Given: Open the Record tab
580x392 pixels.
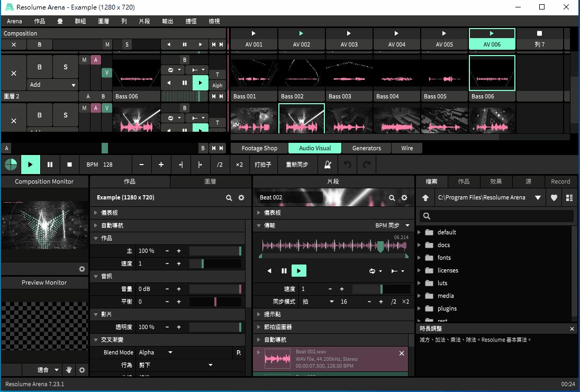Looking at the screenshot, I should coord(560,181).
